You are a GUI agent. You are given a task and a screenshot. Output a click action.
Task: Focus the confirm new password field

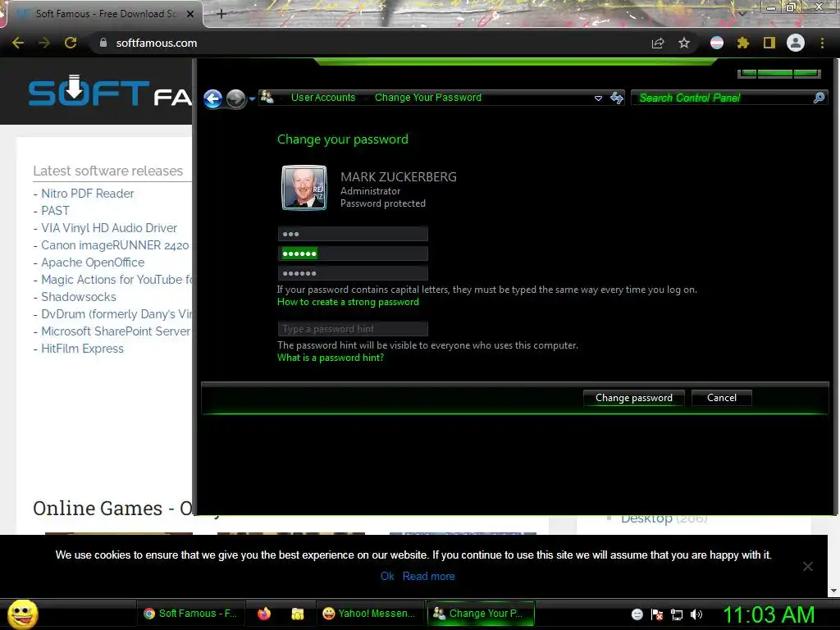click(353, 273)
